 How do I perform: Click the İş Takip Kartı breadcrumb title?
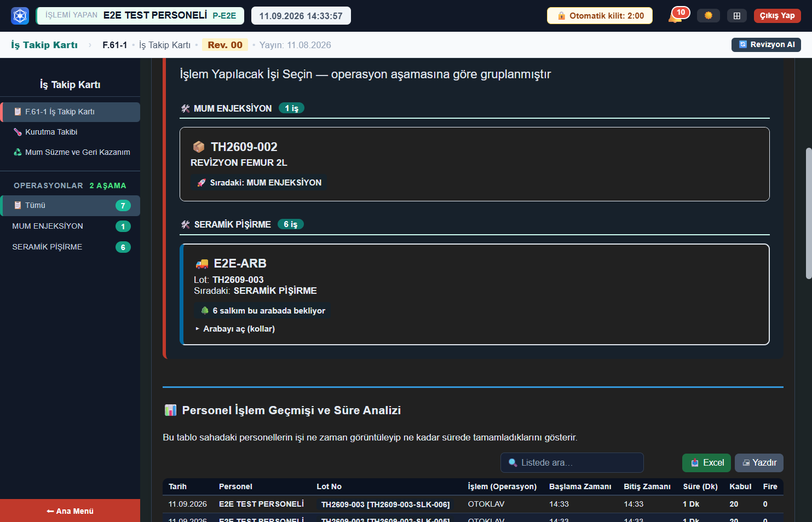coord(44,45)
